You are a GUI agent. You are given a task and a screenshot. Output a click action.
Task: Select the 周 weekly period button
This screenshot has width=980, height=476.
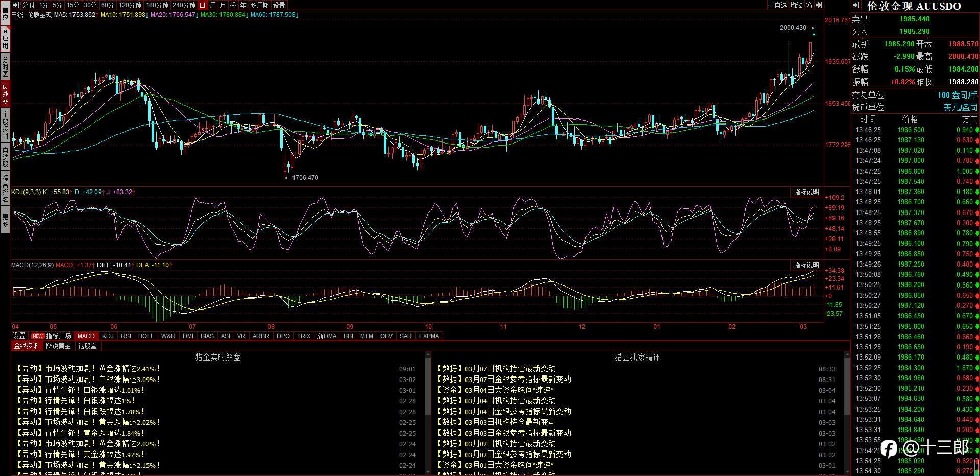[213, 5]
